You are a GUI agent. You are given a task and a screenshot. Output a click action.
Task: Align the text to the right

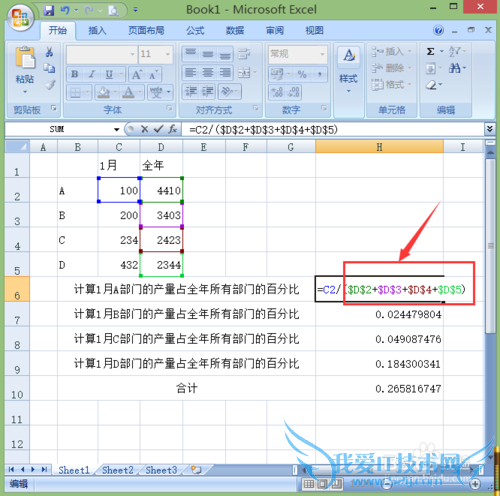pos(225,72)
